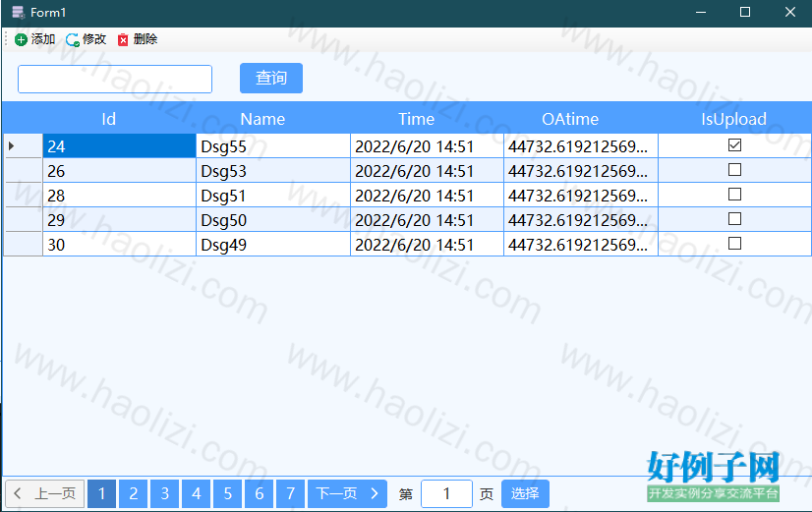The height and width of the screenshot is (512, 812).
Task: Click the 查询 search button
Action: coord(271,79)
